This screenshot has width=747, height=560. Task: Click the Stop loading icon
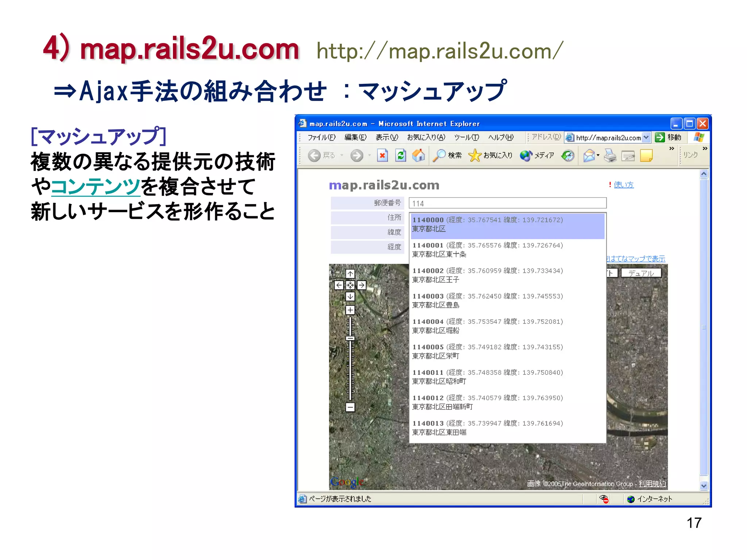click(382, 156)
